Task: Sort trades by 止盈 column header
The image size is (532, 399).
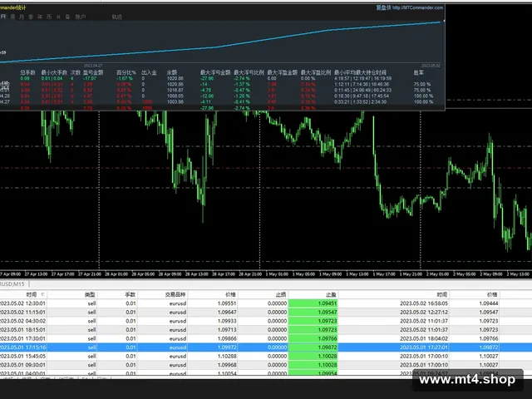Action: click(x=331, y=294)
